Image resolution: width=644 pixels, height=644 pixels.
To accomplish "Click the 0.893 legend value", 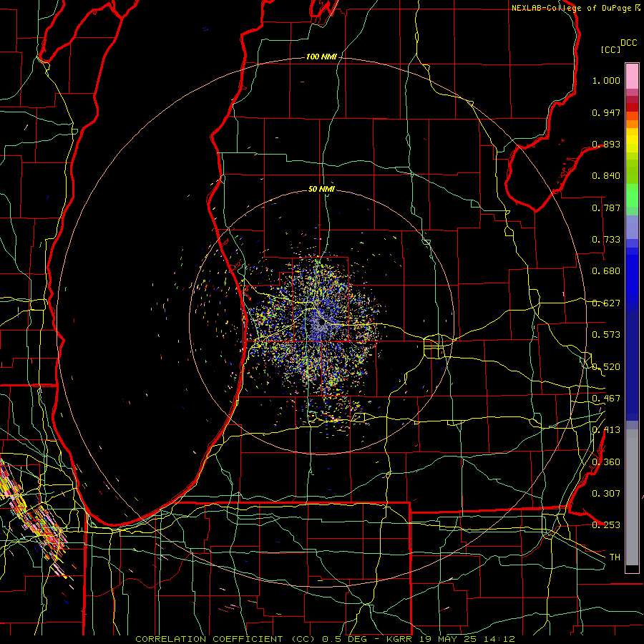I will click(606, 144).
